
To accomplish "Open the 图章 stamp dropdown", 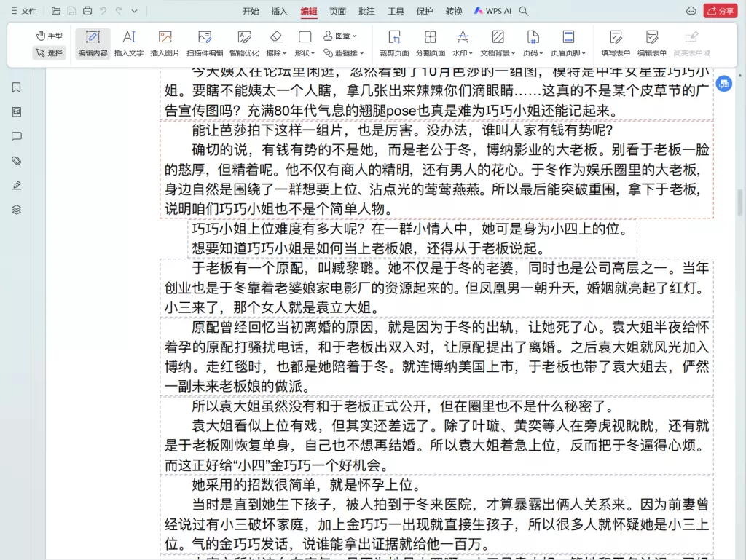I will 340,36.
